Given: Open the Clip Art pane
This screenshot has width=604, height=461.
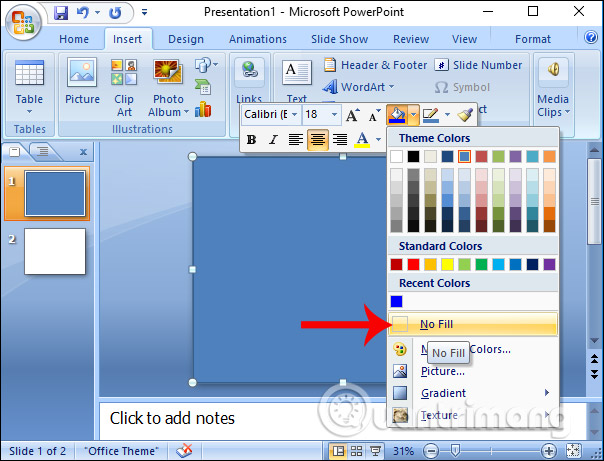Looking at the screenshot, I should [x=124, y=88].
